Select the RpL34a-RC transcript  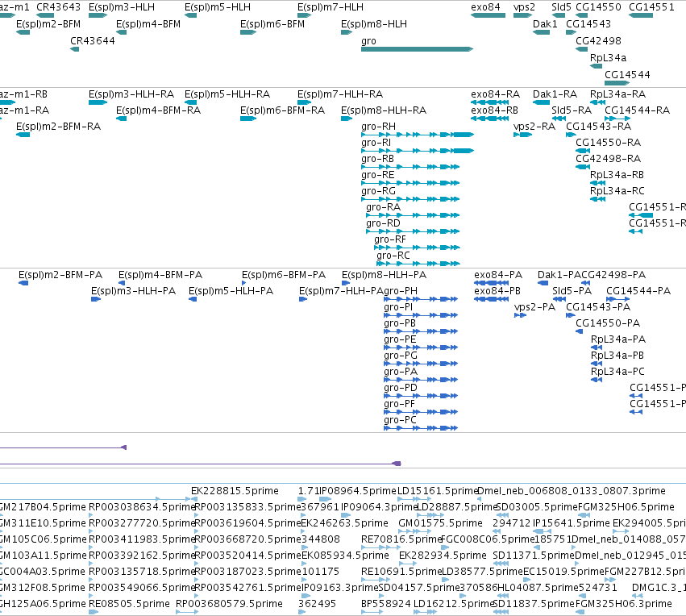pyautogui.click(x=597, y=199)
